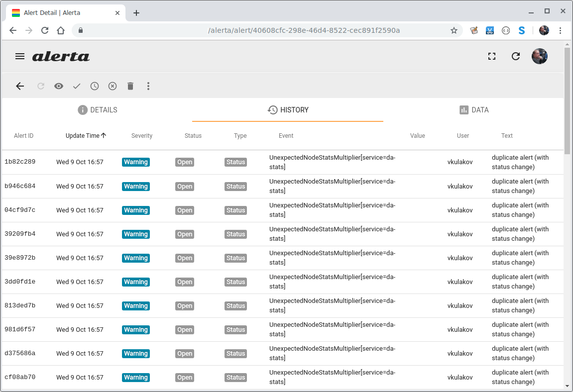The width and height of the screenshot is (573, 392).
Task: Delete the alert with the trash icon
Action: click(x=130, y=86)
